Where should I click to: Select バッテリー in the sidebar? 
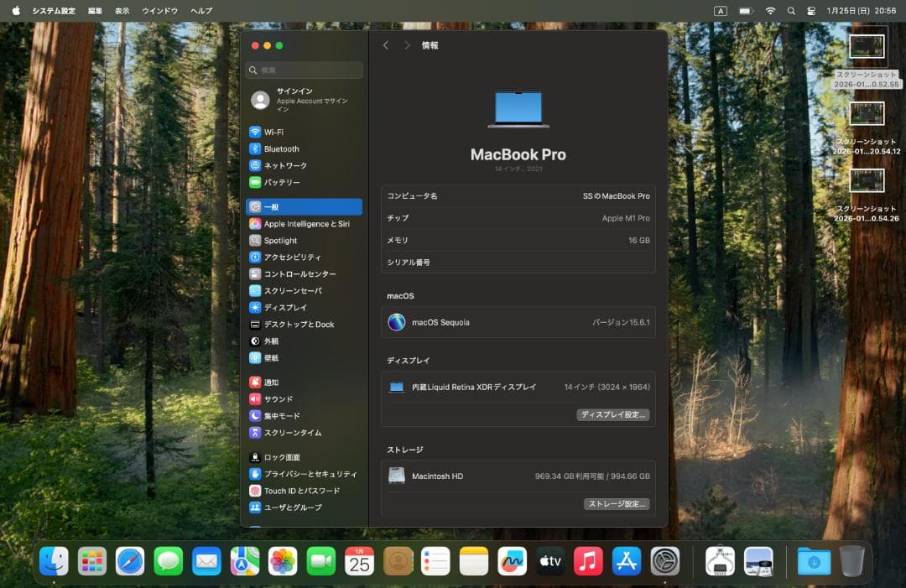click(285, 182)
